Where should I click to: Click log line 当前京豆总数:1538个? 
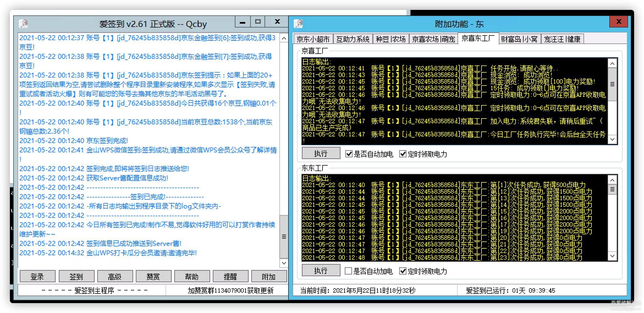[x=146, y=127]
